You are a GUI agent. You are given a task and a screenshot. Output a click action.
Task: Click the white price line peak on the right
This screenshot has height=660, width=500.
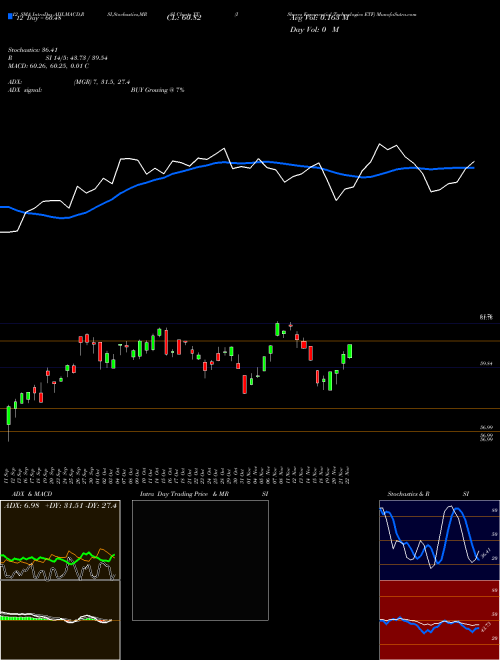point(380,144)
